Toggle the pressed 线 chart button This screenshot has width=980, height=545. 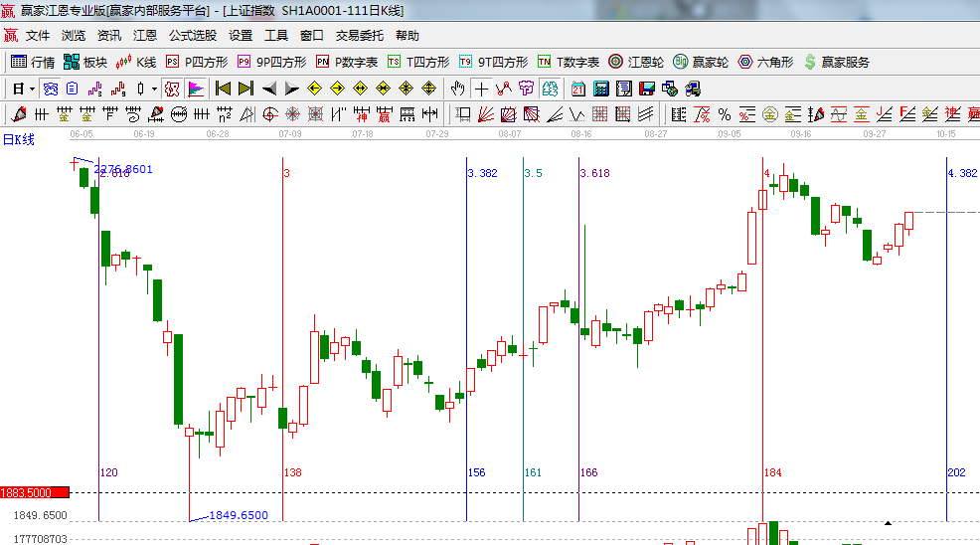pos(50,89)
